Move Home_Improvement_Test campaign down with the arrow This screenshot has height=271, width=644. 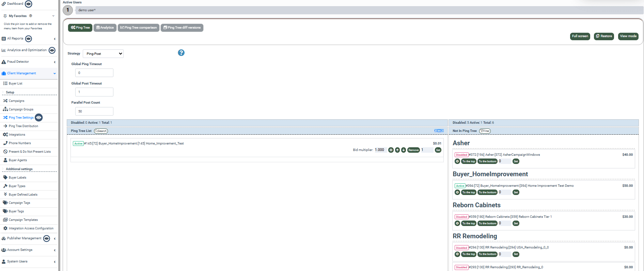pyautogui.click(x=404, y=150)
